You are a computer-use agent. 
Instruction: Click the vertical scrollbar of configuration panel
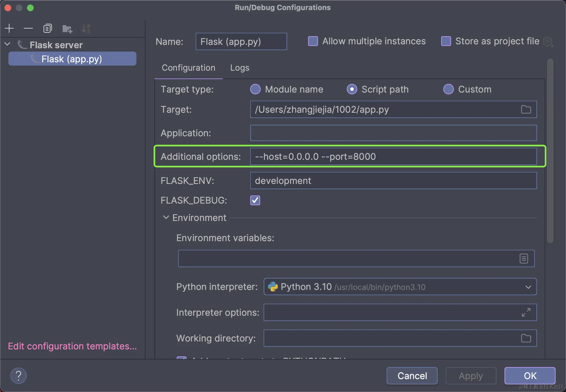[550, 151]
